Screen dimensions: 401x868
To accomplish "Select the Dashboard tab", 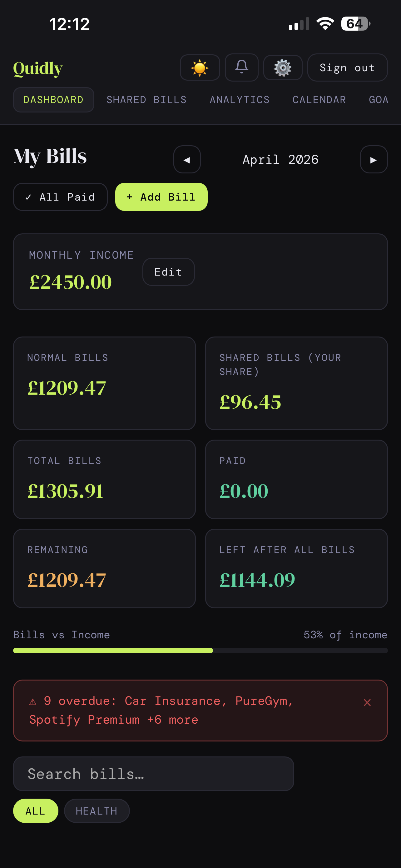I will point(53,100).
